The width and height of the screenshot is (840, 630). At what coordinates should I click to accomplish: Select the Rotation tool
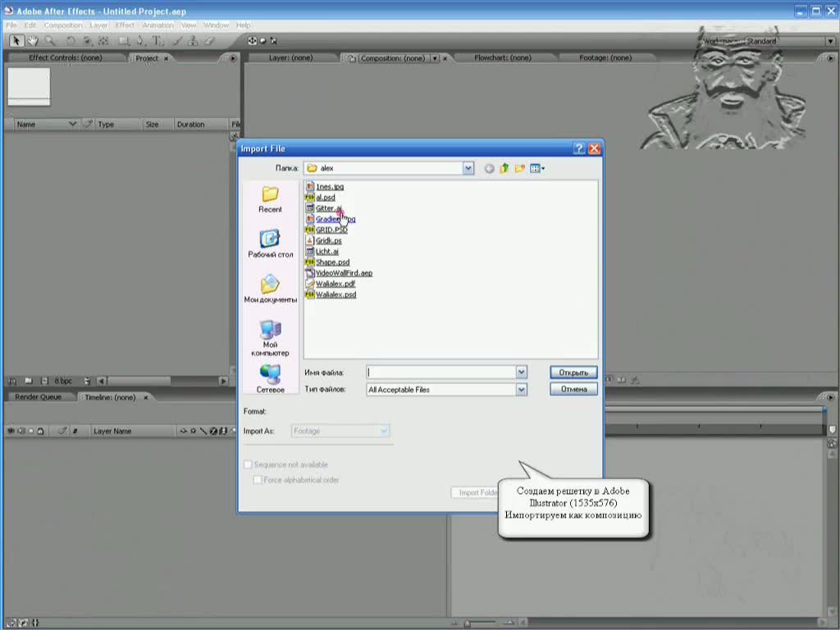click(x=71, y=41)
